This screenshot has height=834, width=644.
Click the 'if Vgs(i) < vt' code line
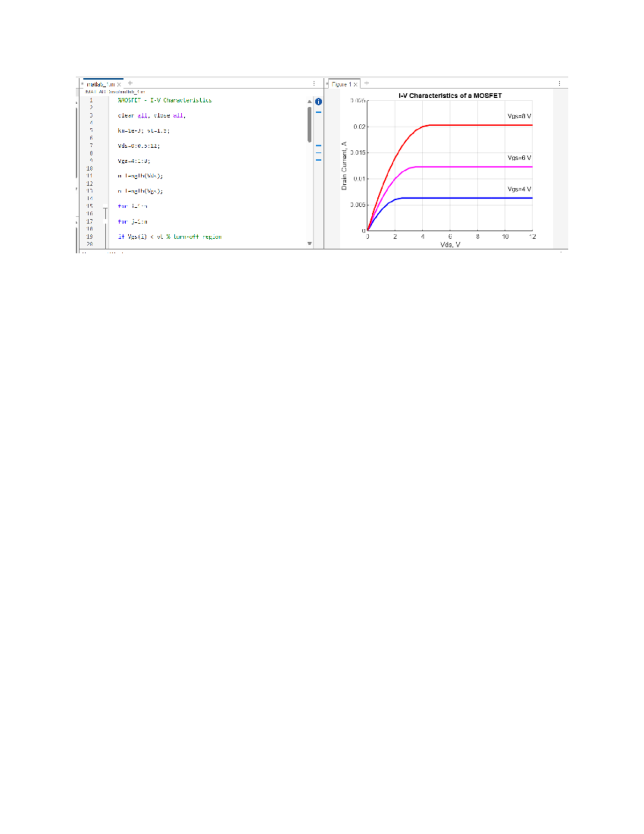pyautogui.click(x=170, y=236)
